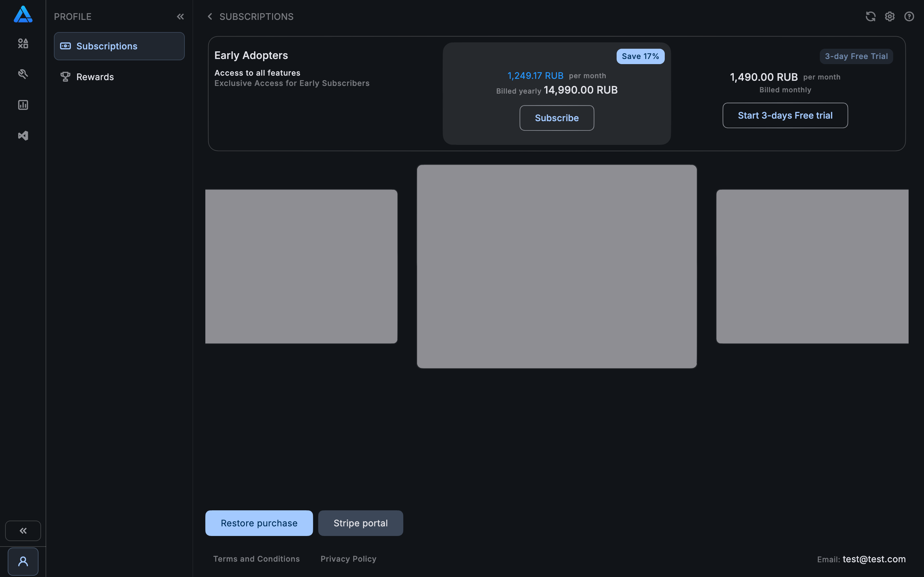Image resolution: width=924 pixels, height=577 pixels.
Task: Open settings gear icon
Action: pyautogui.click(x=890, y=16)
